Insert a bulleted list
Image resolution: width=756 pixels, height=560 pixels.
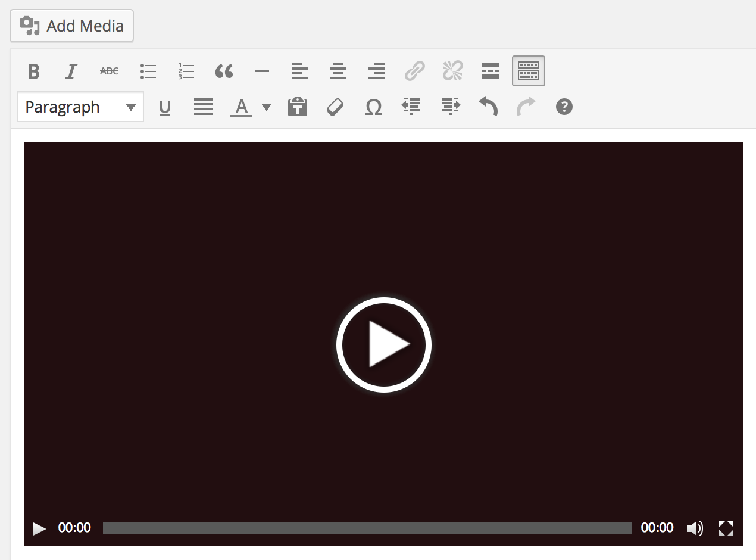point(148,71)
